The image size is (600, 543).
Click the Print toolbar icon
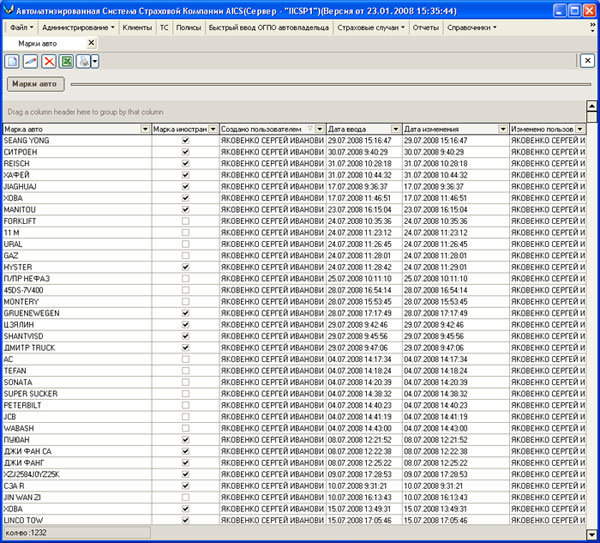click(x=82, y=62)
